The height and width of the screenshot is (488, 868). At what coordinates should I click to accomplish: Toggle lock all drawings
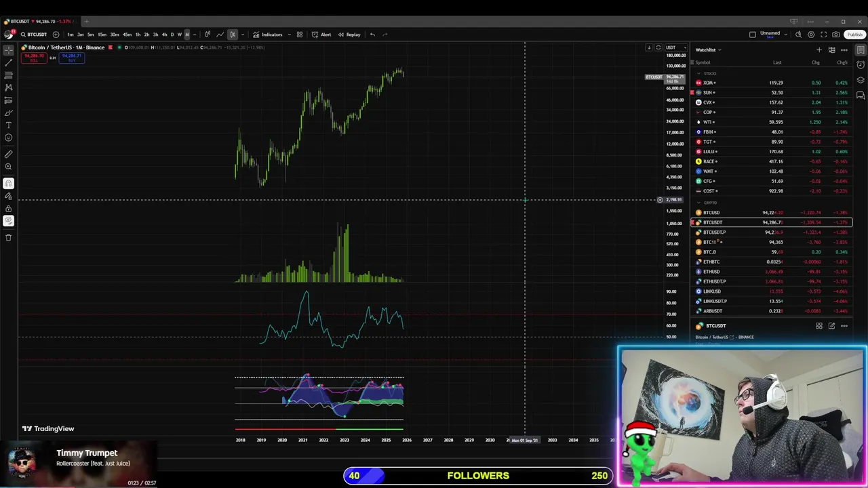click(x=8, y=208)
